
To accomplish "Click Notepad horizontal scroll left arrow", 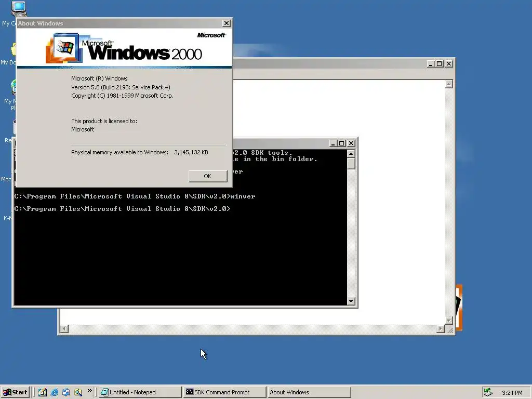I will coord(64,328).
